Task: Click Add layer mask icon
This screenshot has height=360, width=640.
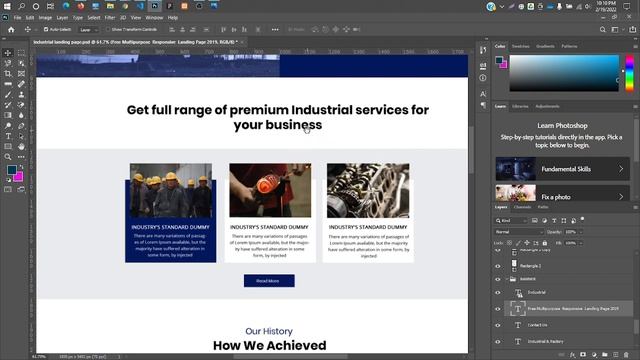Action: pos(583,355)
